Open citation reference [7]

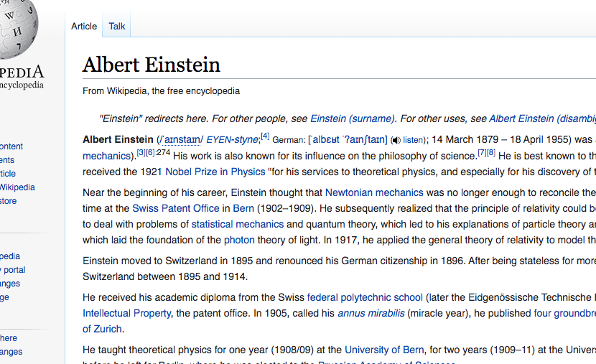482,152
